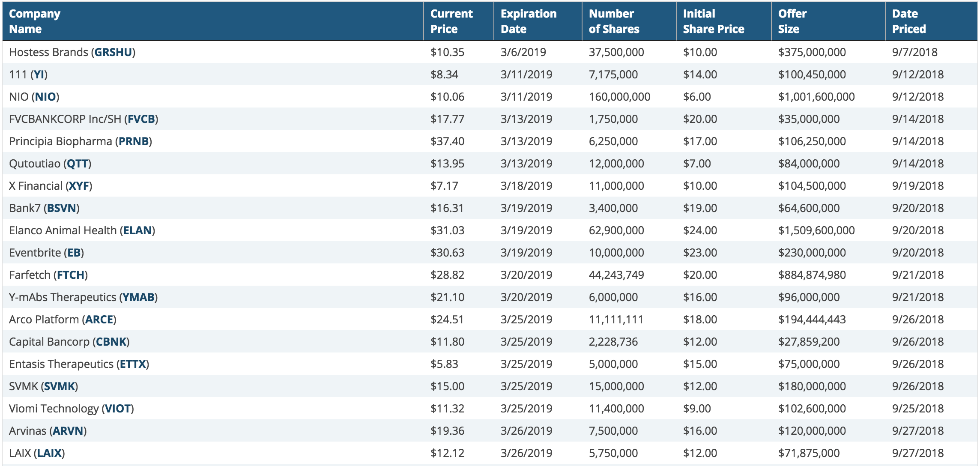Image resolution: width=980 pixels, height=466 pixels.
Task: Sort by Current Price column header
Action: [x=451, y=21]
